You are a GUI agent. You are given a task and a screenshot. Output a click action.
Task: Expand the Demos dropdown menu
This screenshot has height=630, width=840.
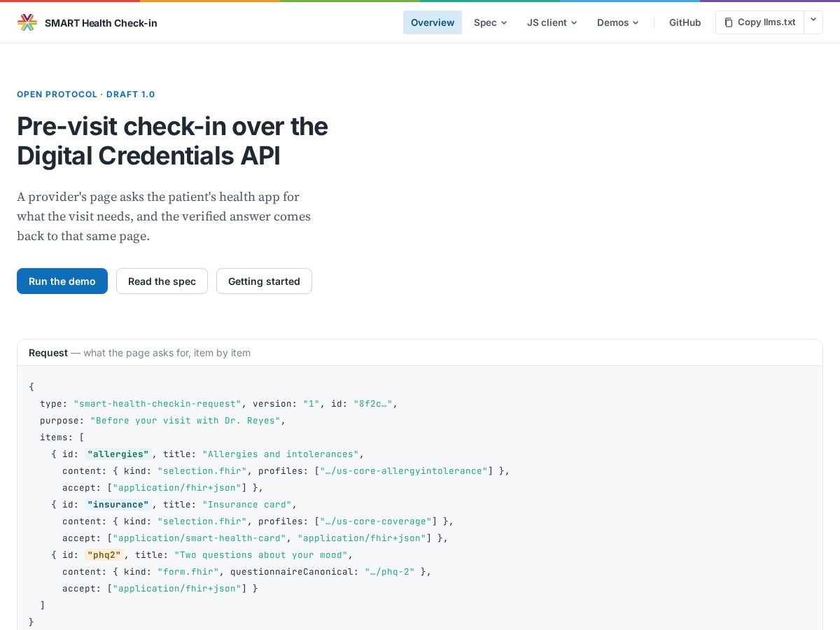pyautogui.click(x=617, y=22)
